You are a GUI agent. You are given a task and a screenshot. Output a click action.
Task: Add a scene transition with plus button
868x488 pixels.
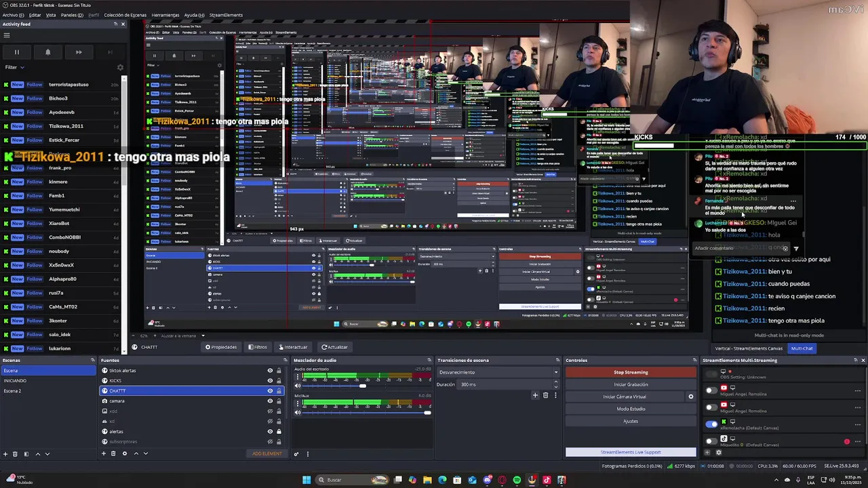click(535, 395)
